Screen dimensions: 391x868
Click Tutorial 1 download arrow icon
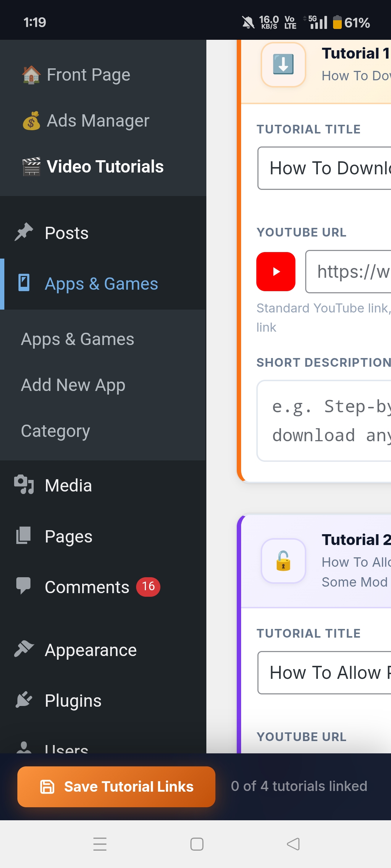(283, 65)
